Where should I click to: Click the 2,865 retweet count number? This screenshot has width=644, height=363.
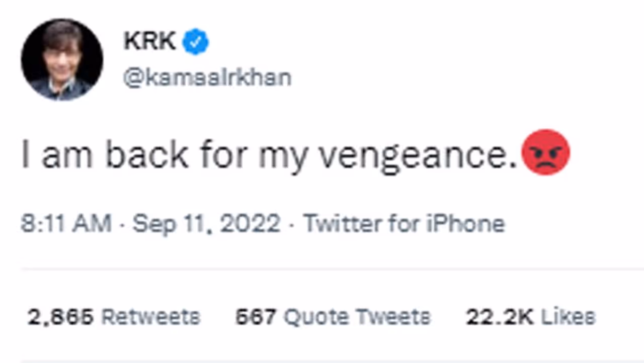pyautogui.click(x=60, y=317)
